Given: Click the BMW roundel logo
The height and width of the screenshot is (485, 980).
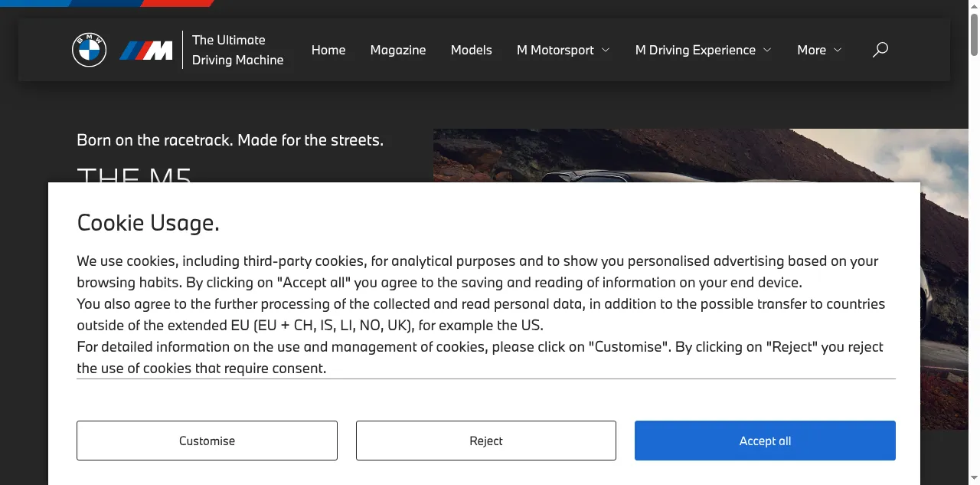Looking at the screenshot, I should tap(89, 51).
